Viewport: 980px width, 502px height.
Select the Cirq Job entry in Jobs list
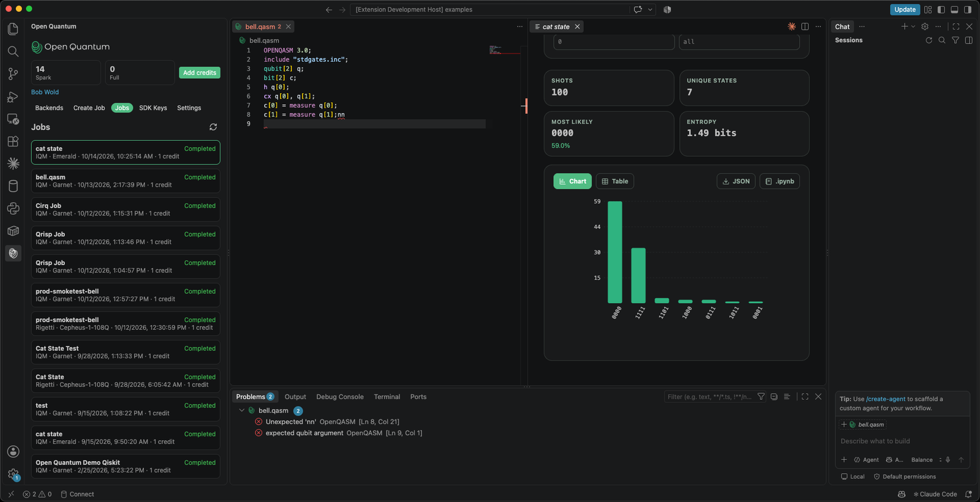(x=126, y=209)
